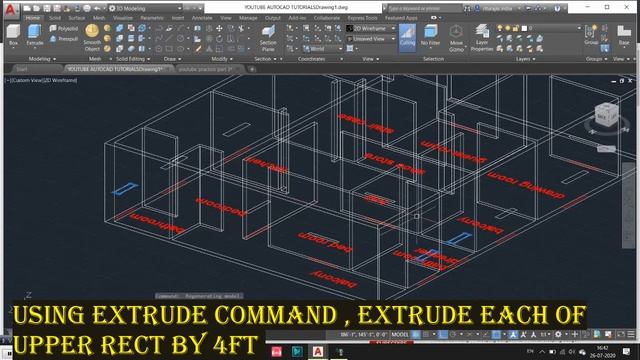The height and width of the screenshot is (360, 640).
Task: Click the search keyword input field
Action: (x=424, y=8)
